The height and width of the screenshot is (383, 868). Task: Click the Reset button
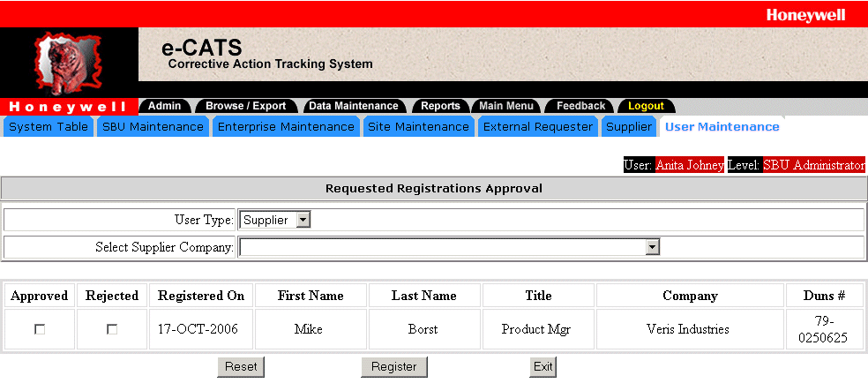click(x=241, y=367)
